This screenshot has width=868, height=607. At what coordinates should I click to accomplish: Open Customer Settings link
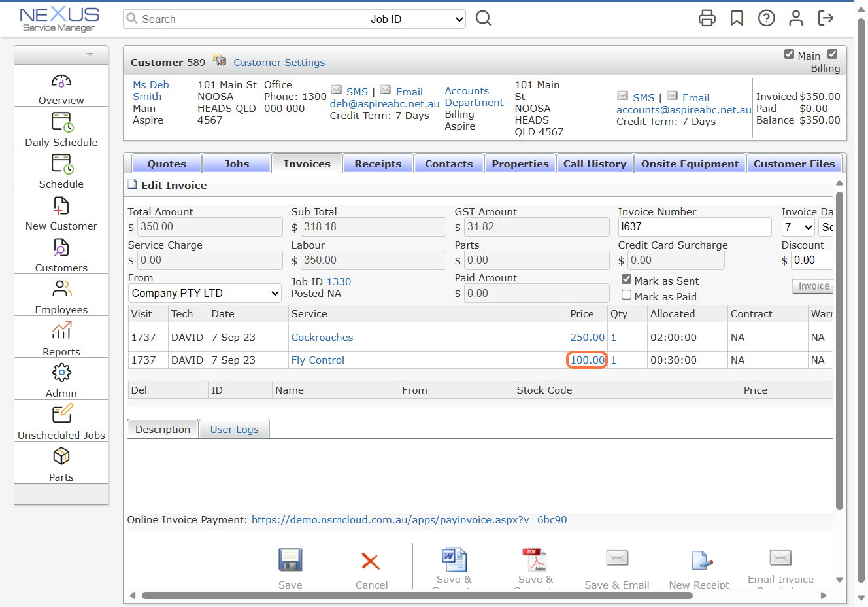point(279,62)
